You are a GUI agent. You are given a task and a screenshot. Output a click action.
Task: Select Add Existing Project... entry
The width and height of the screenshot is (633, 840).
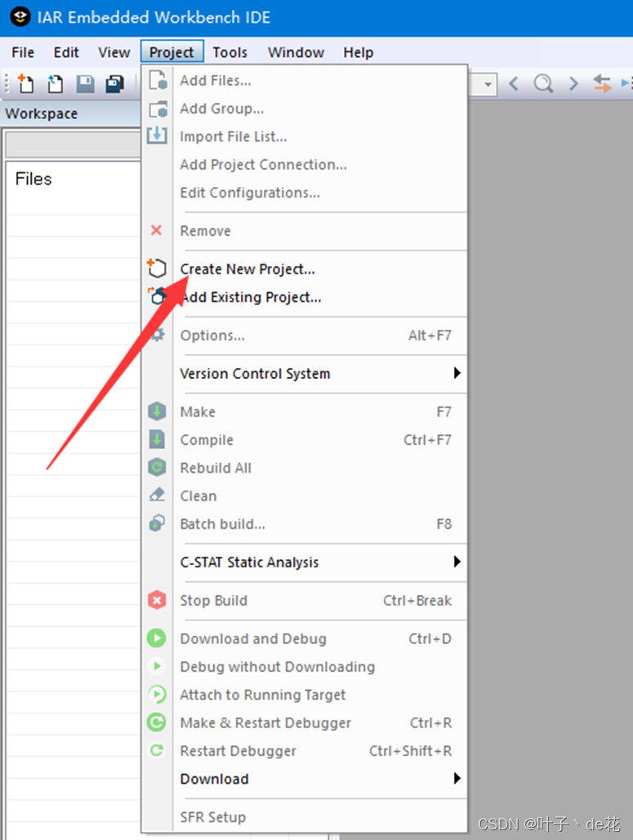point(305,297)
